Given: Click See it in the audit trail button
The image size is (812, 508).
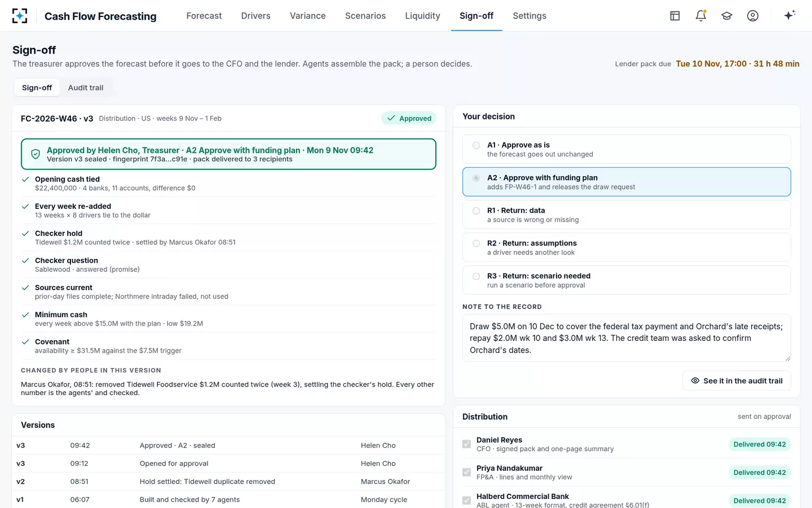Looking at the screenshot, I should tap(736, 380).
